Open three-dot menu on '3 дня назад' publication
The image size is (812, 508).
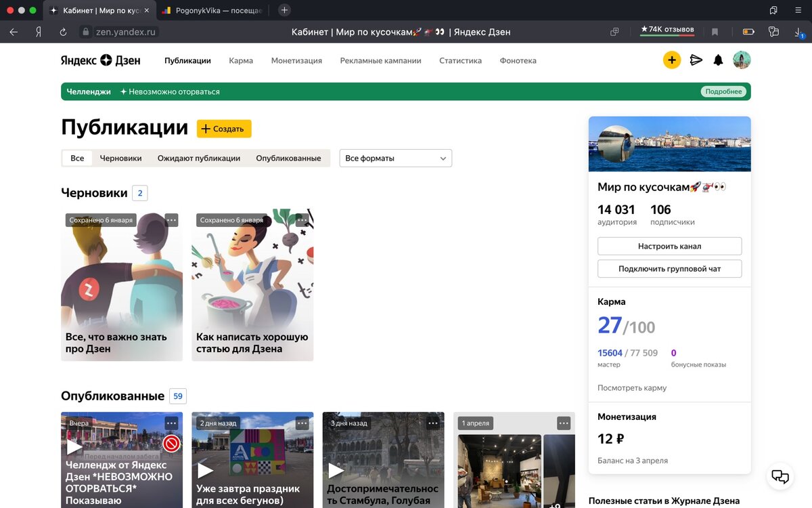pyautogui.click(x=432, y=423)
